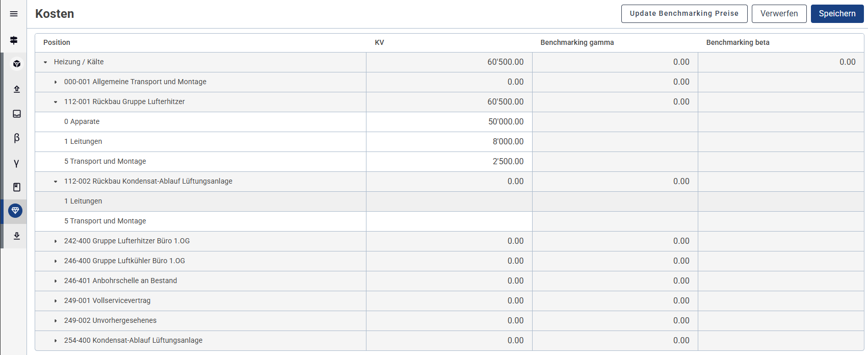The image size is (868, 355).
Task: Expand 000-001 Allgemeine Transport und Montage
Action: point(56,82)
